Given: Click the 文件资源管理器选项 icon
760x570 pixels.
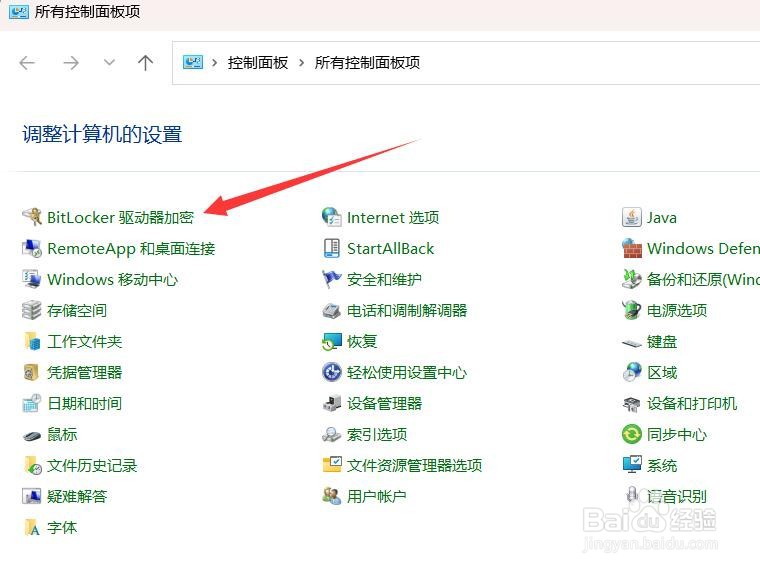Looking at the screenshot, I should (x=332, y=465).
